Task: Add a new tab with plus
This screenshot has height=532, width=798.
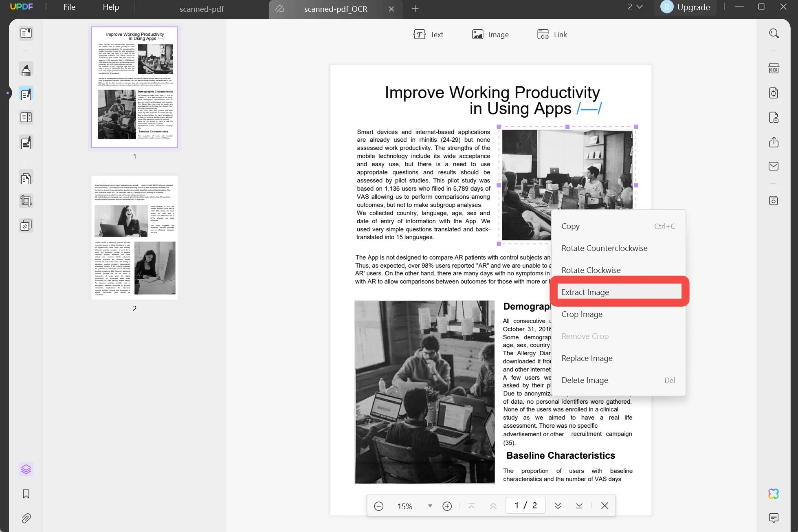Action: (x=415, y=9)
